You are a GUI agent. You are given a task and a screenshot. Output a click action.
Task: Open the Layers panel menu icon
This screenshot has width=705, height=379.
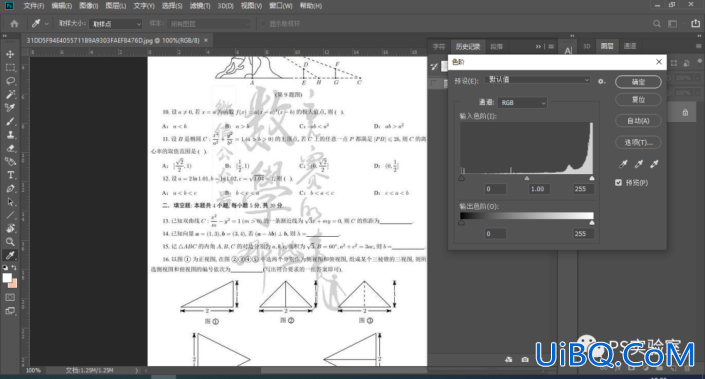698,46
